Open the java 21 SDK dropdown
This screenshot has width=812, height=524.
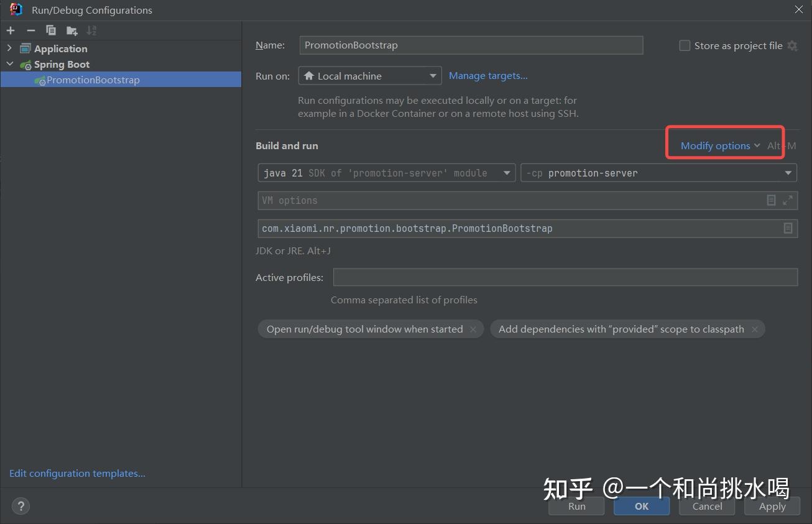click(507, 173)
